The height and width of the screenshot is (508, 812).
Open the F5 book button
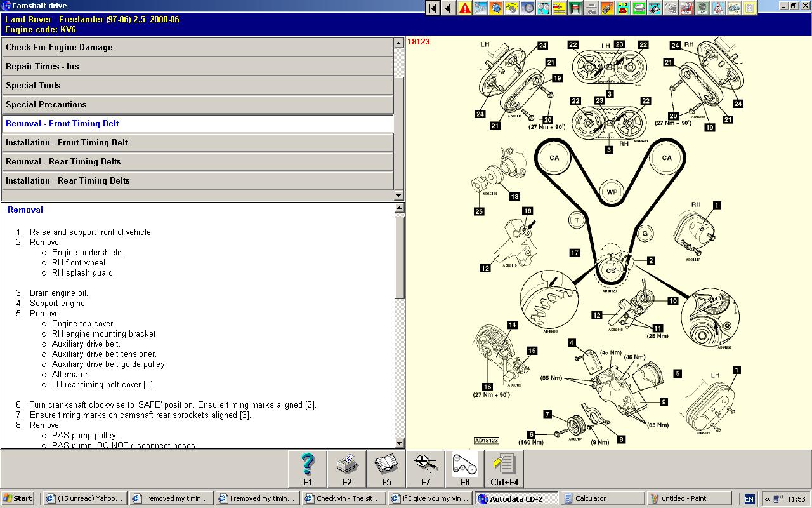pos(386,469)
